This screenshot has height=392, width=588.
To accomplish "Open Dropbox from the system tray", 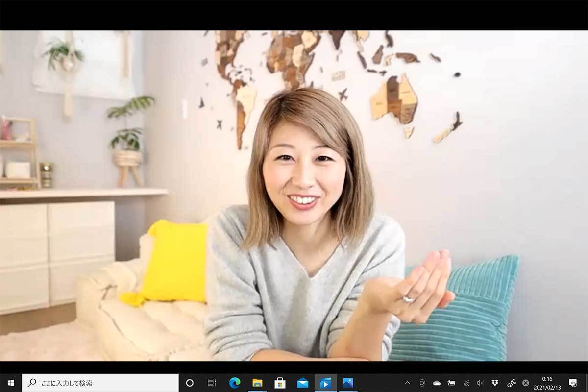I will pos(495,383).
